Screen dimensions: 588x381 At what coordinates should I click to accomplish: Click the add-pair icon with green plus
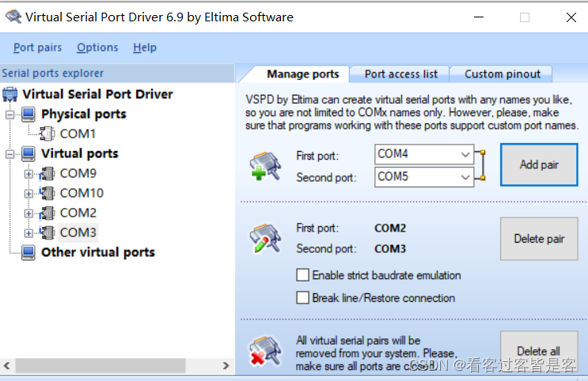[265, 166]
